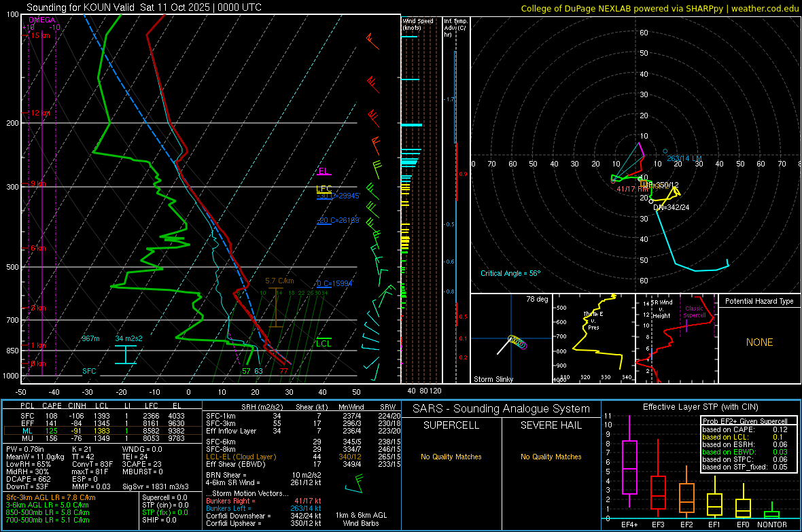Select the '12 km' height marker
802x532 pixels.
[x=40, y=113]
